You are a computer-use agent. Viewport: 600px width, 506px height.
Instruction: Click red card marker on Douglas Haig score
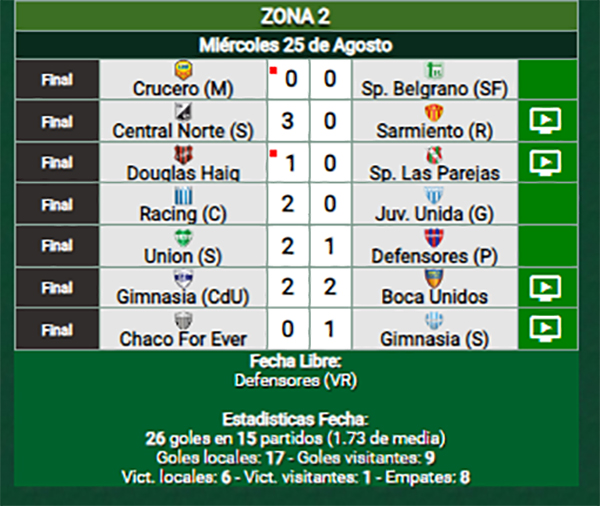(x=273, y=154)
